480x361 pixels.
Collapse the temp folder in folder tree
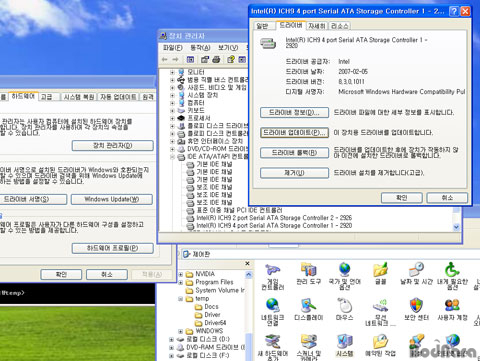click(x=181, y=299)
